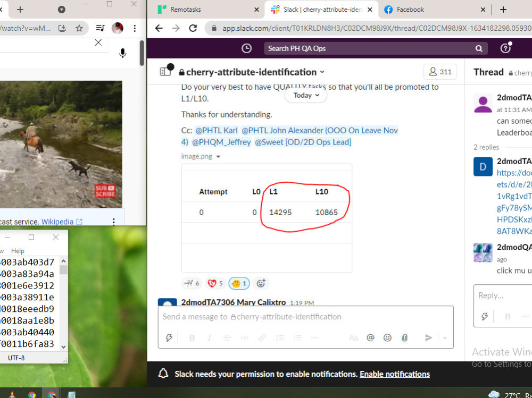Switch to the Remotasks tab

click(x=205, y=10)
